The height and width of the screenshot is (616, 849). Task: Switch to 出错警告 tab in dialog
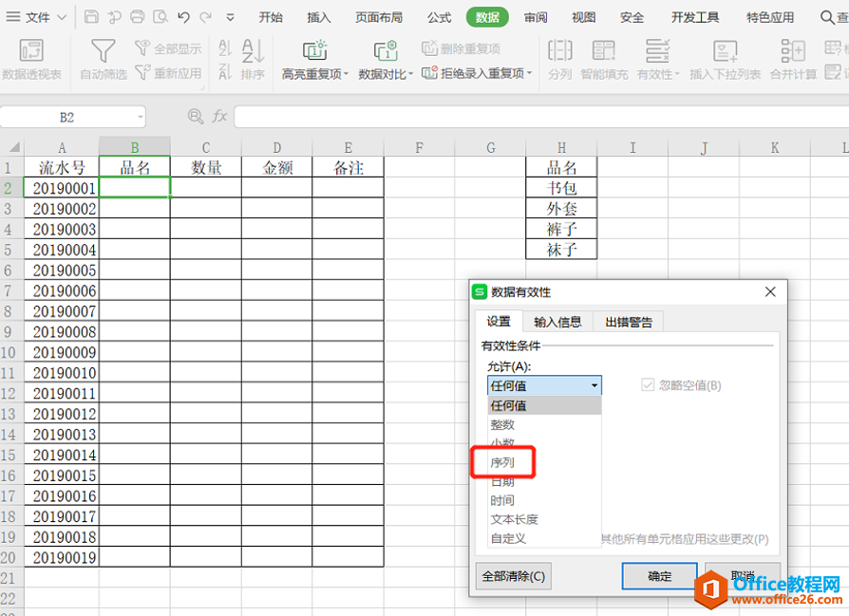tap(629, 322)
